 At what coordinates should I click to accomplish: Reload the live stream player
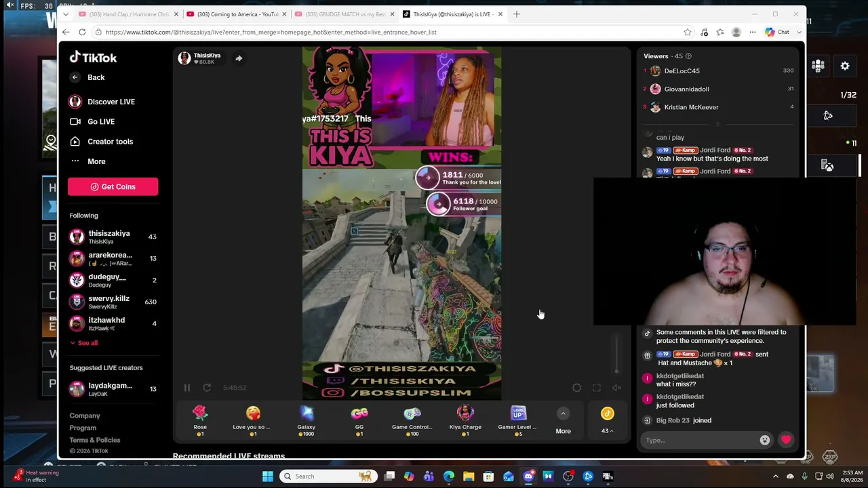coord(207,388)
